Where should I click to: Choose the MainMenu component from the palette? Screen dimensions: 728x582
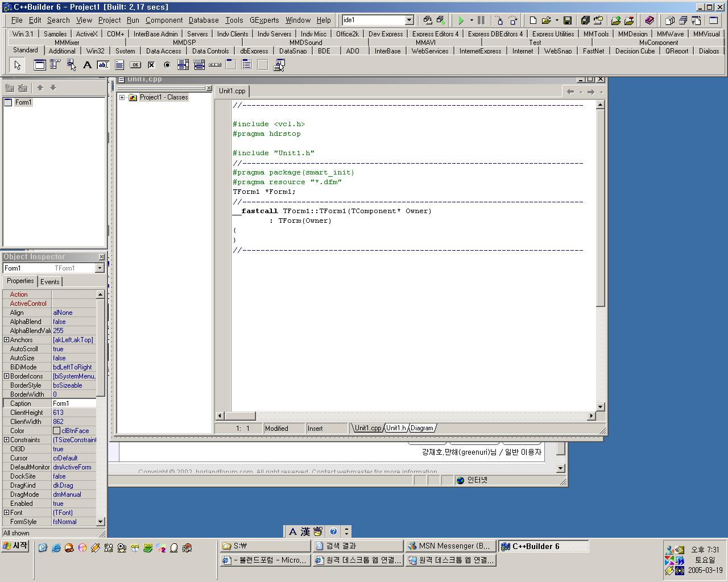coord(55,65)
